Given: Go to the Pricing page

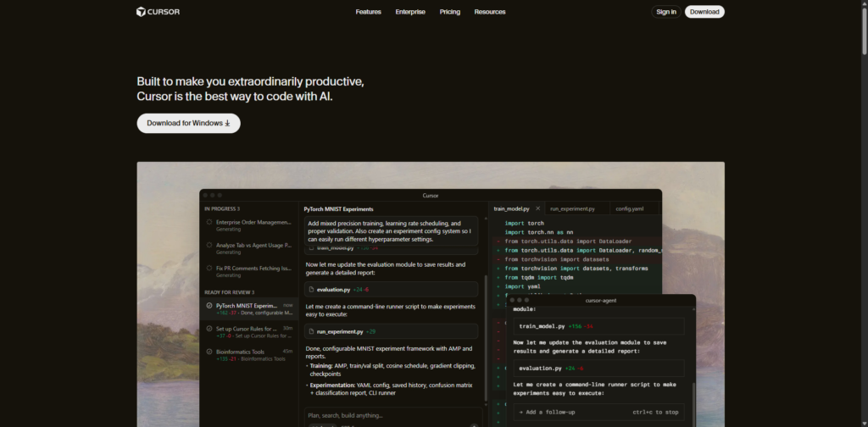Looking at the screenshot, I should click(x=450, y=12).
